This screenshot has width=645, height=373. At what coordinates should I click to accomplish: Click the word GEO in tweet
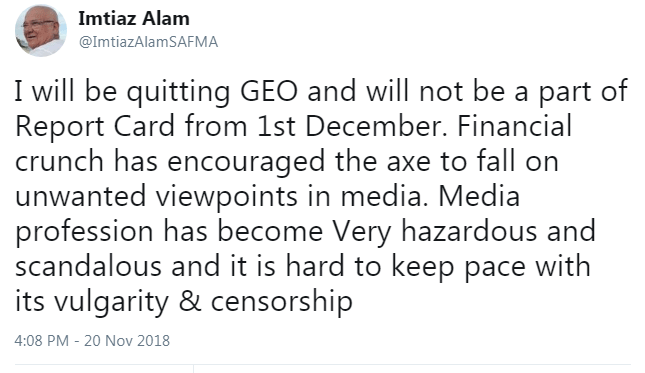point(269,91)
